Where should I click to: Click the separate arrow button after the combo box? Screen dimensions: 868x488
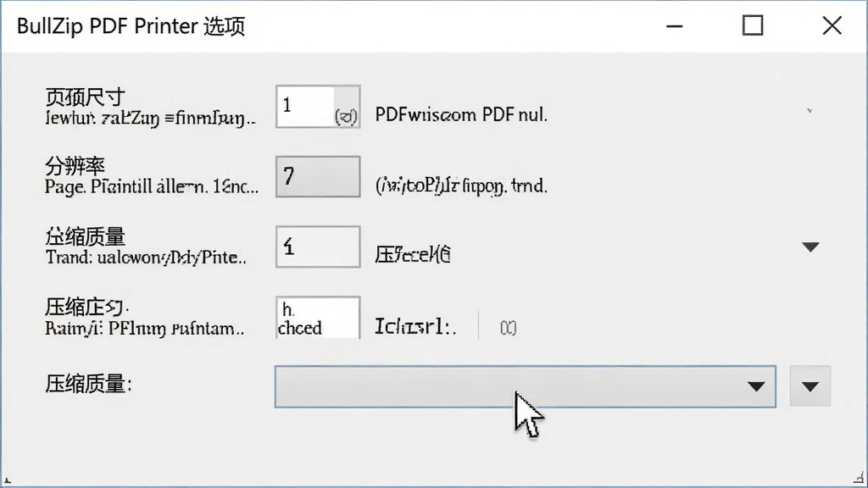click(x=810, y=386)
